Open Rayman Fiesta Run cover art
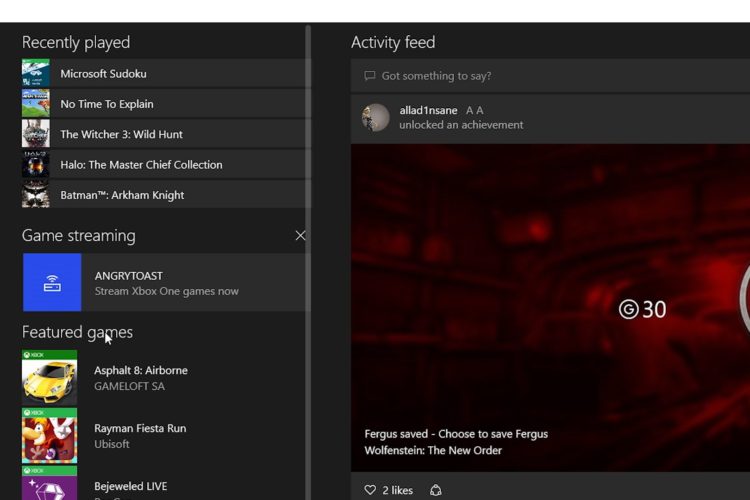The width and height of the screenshot is (750, 500). 49,435
